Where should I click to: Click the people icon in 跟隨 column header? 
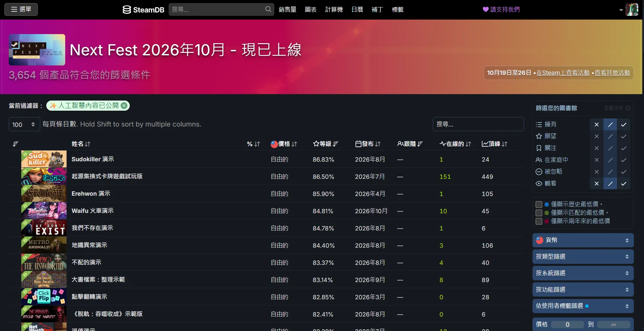(x=400, y=144)
